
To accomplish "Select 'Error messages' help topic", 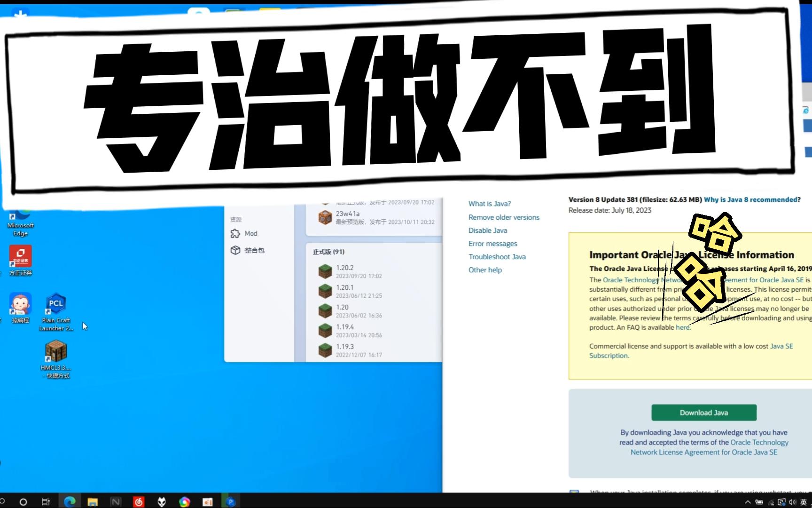I will click(492, 243).
